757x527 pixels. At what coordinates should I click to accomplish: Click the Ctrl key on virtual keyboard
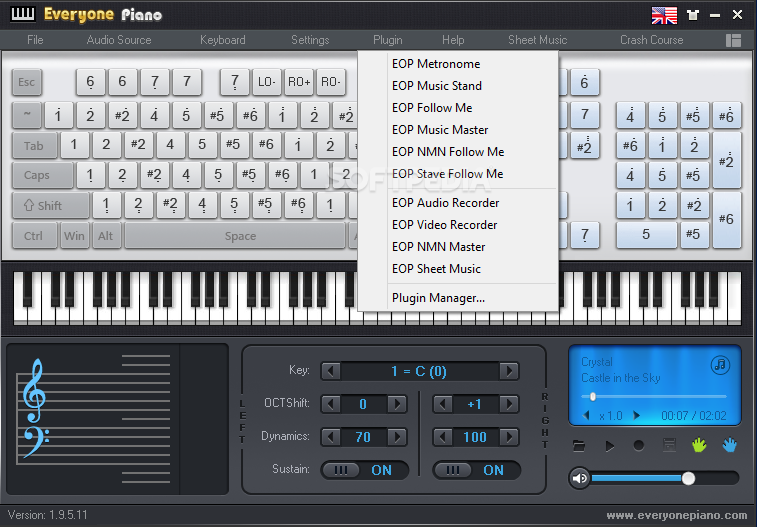click(x=34, y=236)
